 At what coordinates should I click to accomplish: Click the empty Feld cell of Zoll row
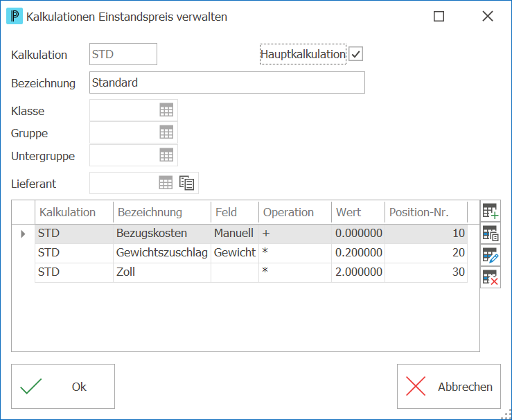[235, 272]
